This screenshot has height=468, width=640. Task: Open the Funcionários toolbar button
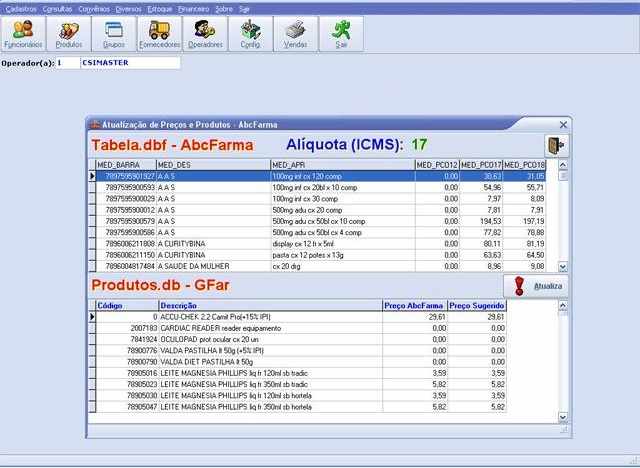23,34
